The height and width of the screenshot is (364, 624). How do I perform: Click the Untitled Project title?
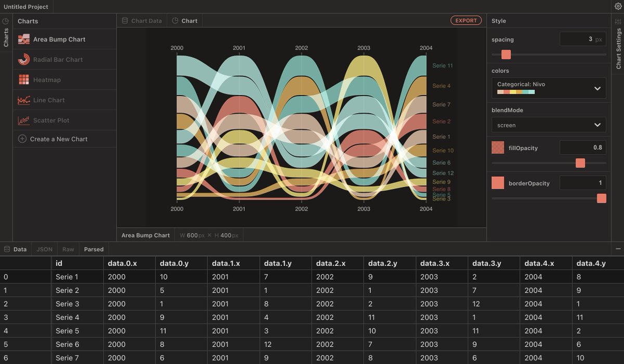click(x=26, y=7)
